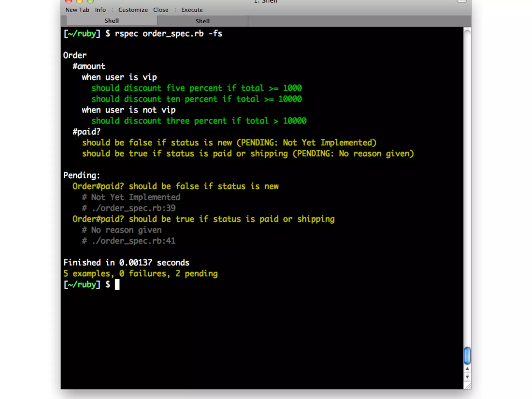
Task: Click the './order_spec.rb:41' line reference
Action: tap(134, 241)
